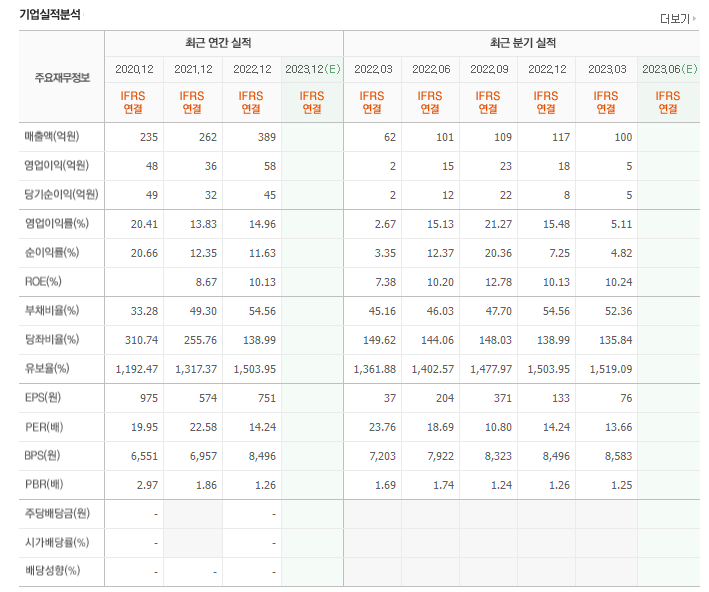Image resolution: width=709 pixels, height=592 pixels.
Task: Click the 최근 분기 실적 header
Action: click(x=523, y=43)
